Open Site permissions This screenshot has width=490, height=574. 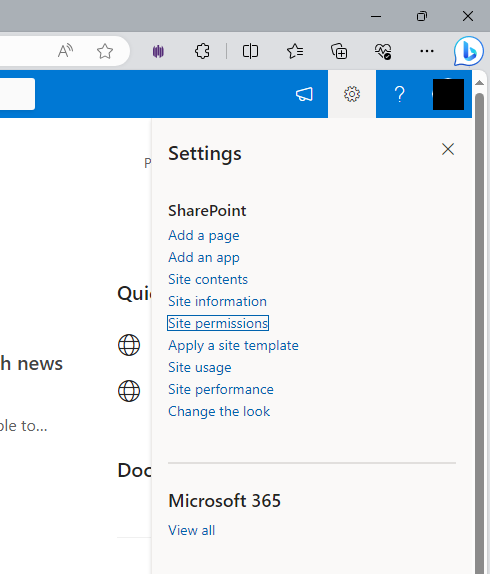218,323
